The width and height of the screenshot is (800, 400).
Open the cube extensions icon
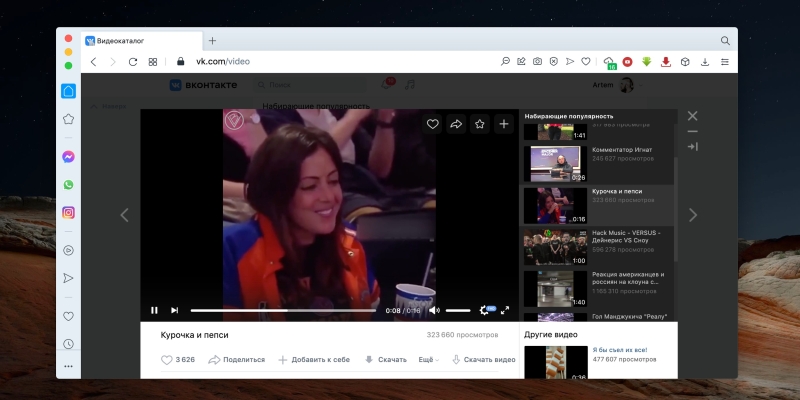(685, 62)
